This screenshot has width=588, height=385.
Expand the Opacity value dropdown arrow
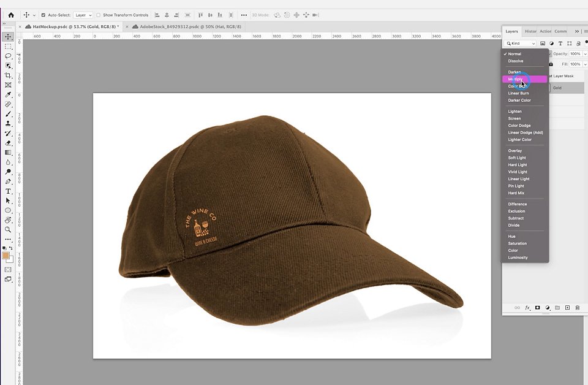585,54
